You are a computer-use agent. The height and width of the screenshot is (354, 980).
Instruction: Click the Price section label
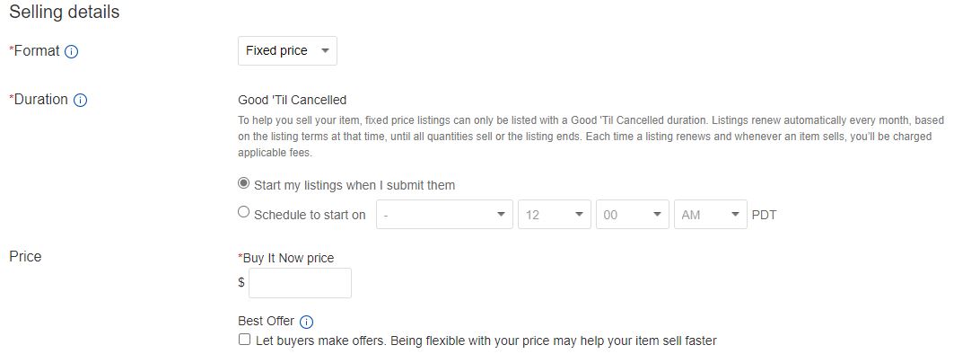click(x=25, y=256)
